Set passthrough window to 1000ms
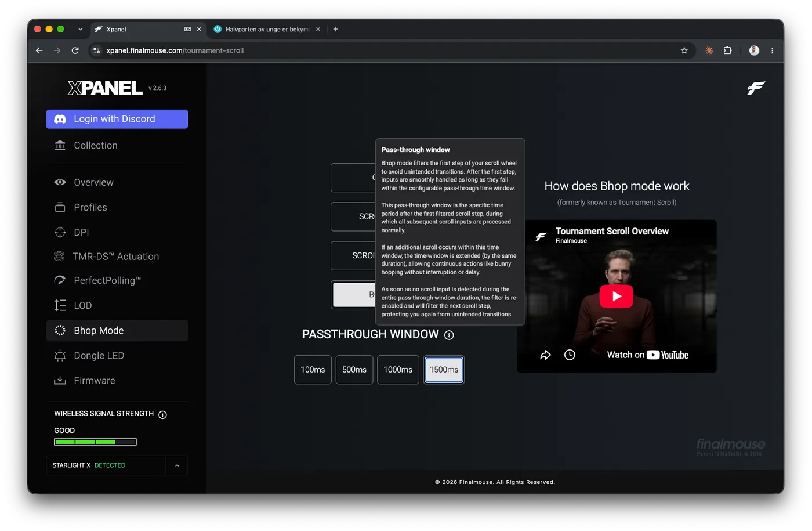 (398, 370)
